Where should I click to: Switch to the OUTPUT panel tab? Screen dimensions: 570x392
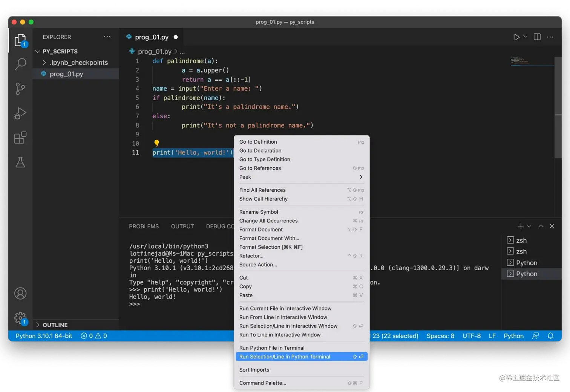click(182, 226)
